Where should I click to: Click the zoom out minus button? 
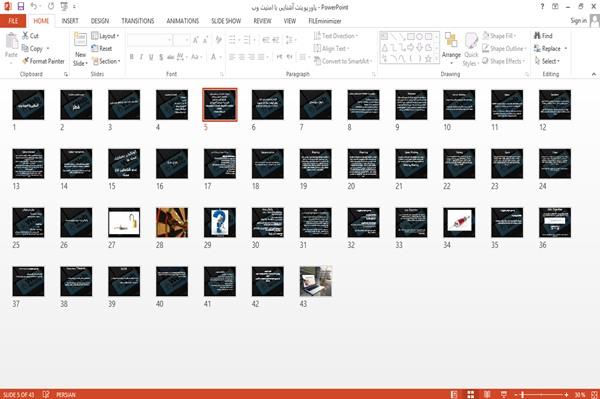(x=515, y=394)
